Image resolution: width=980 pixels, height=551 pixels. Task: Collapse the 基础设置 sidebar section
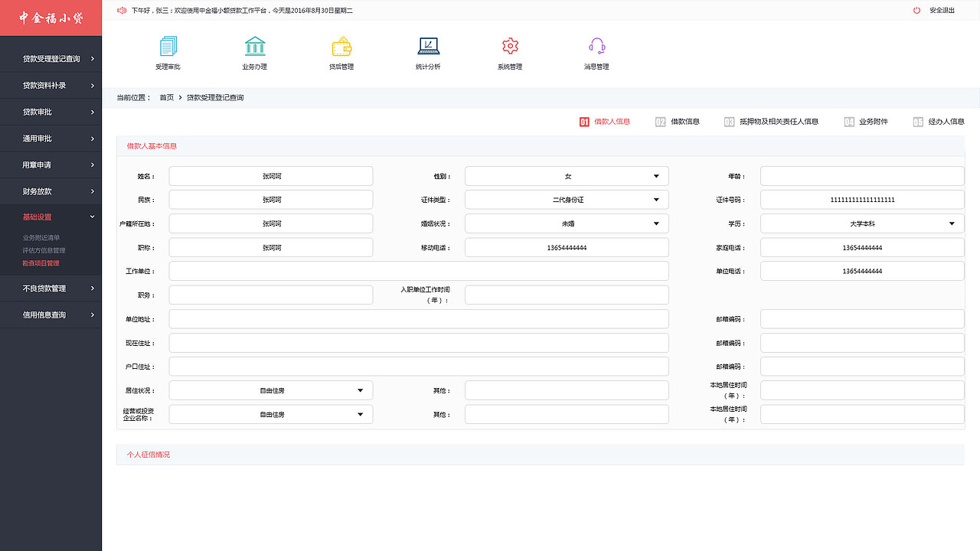pos(51,217)
